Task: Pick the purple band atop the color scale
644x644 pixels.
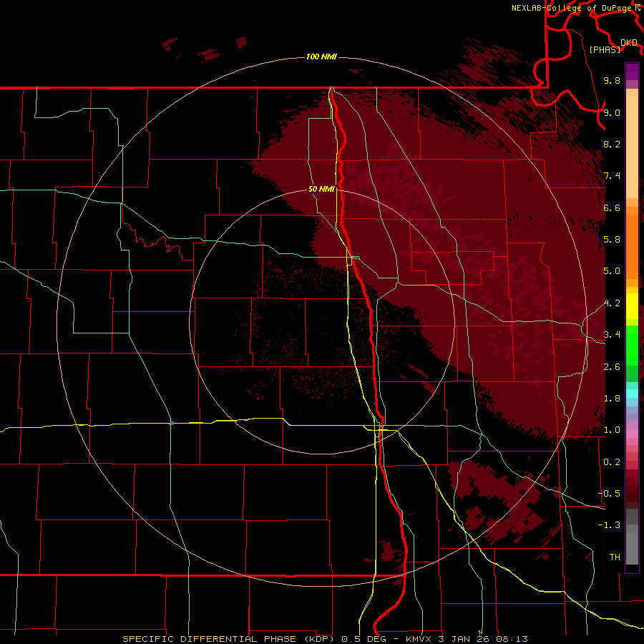Action: click(x=632, y=72)
